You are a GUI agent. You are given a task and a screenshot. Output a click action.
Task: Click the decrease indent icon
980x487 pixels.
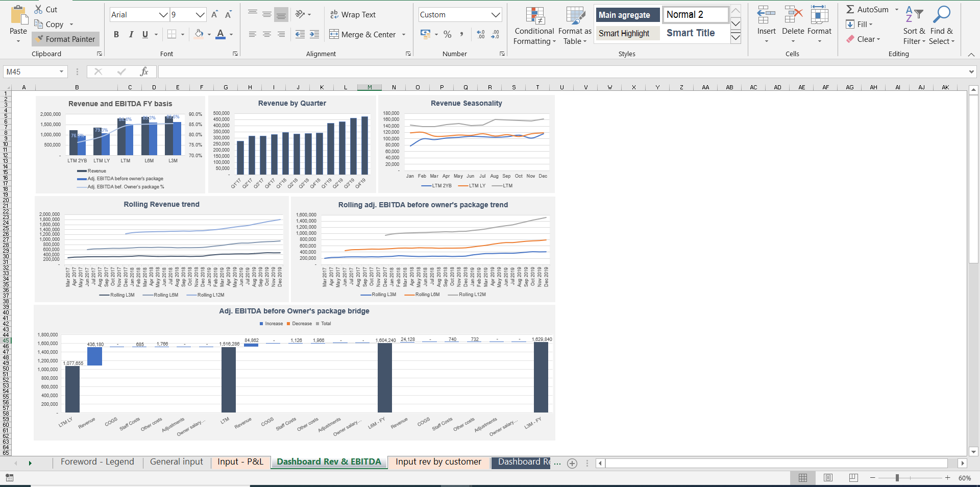pos(300,34)
